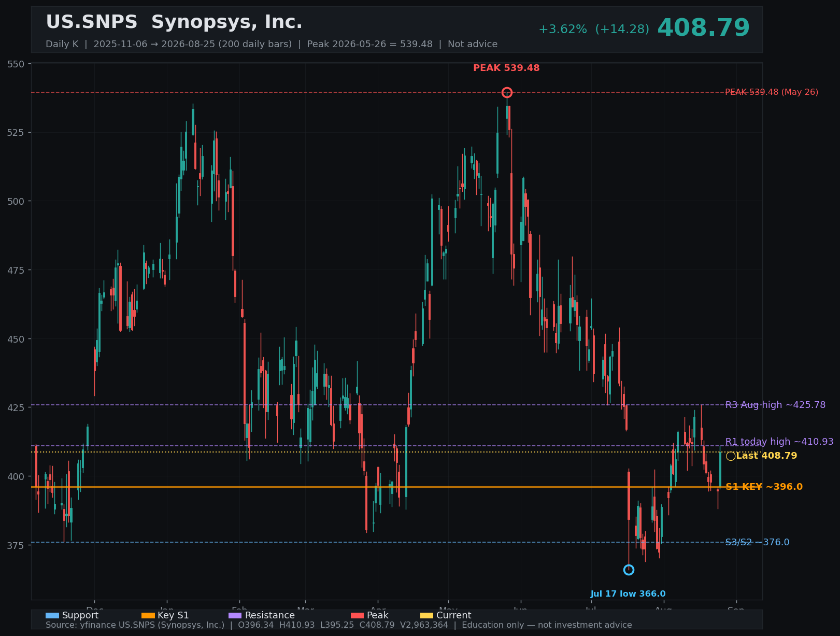Click the 550 y-axis tick label
This screenshot has height=636, width=840.
16,64
